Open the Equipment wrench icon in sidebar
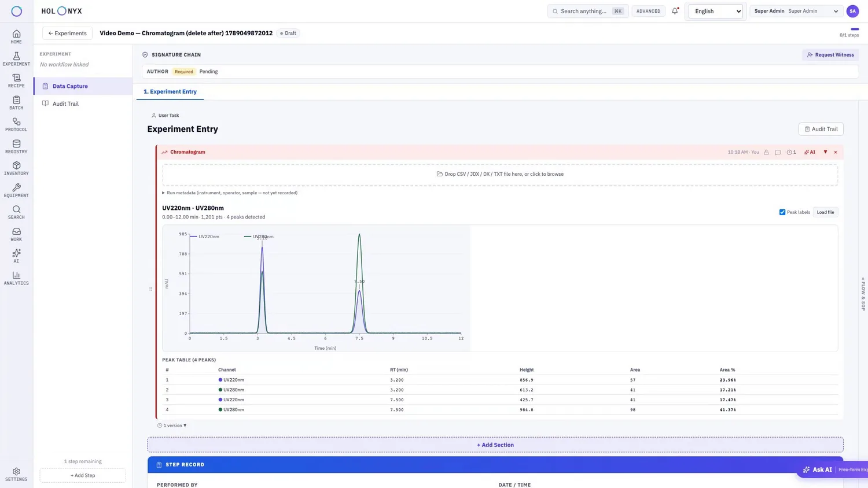Viewport: 868px width, 488px height. point(16,187)
